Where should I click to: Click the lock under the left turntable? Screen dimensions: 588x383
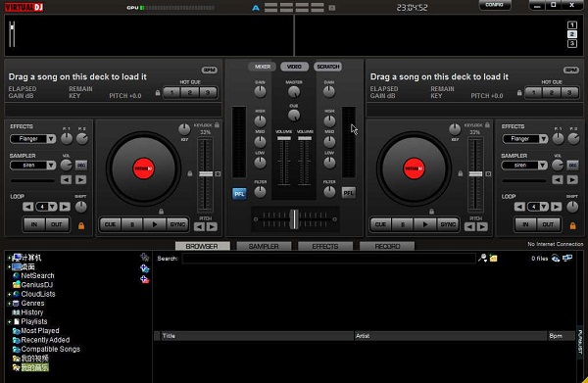162,212
